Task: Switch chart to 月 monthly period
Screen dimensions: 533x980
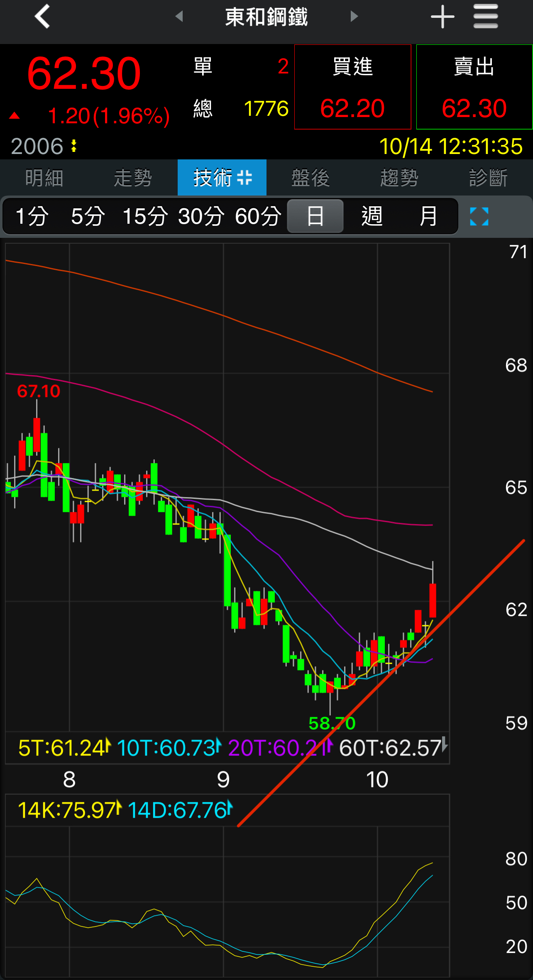Action: tap(428, 217)
